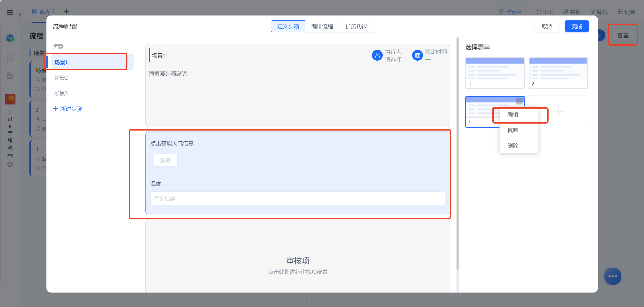644x307 pixels.
Task: Click the 执行人 person icon
Action: click(x=377, y=55)
